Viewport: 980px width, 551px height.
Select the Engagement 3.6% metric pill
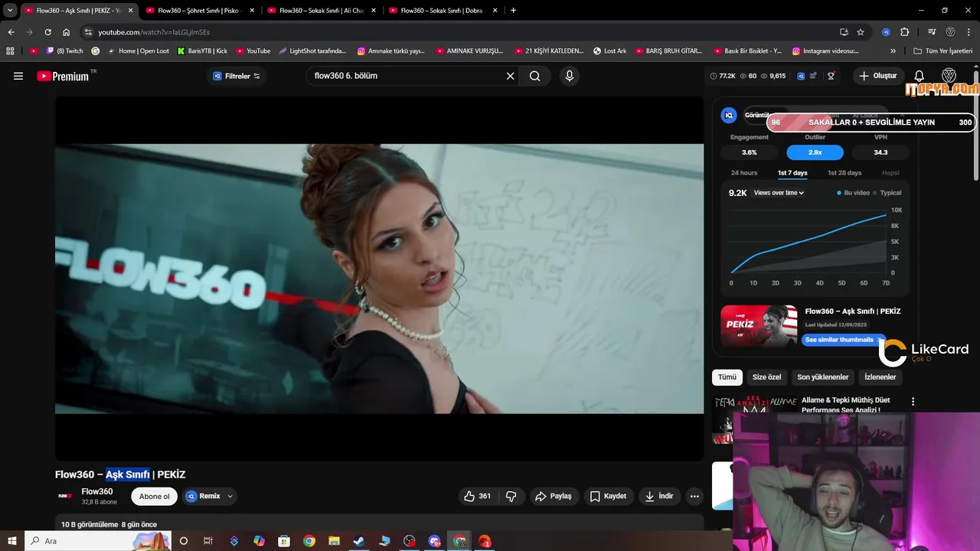click(x=749, y=152)
